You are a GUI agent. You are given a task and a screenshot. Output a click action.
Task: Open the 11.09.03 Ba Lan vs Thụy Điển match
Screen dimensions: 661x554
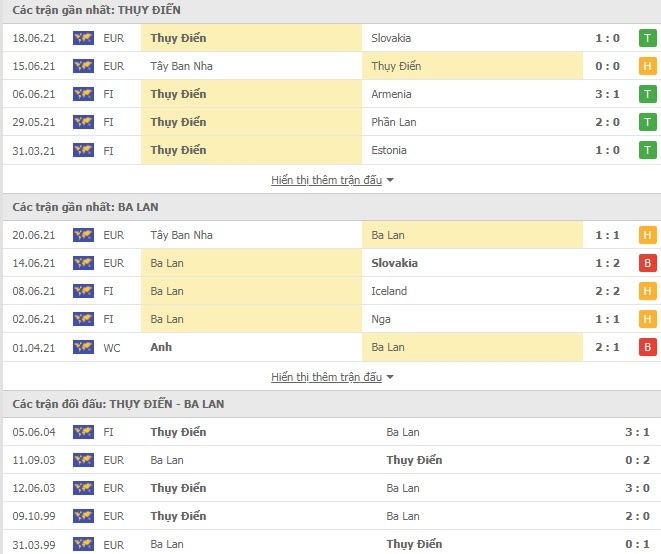click(330, 460)
